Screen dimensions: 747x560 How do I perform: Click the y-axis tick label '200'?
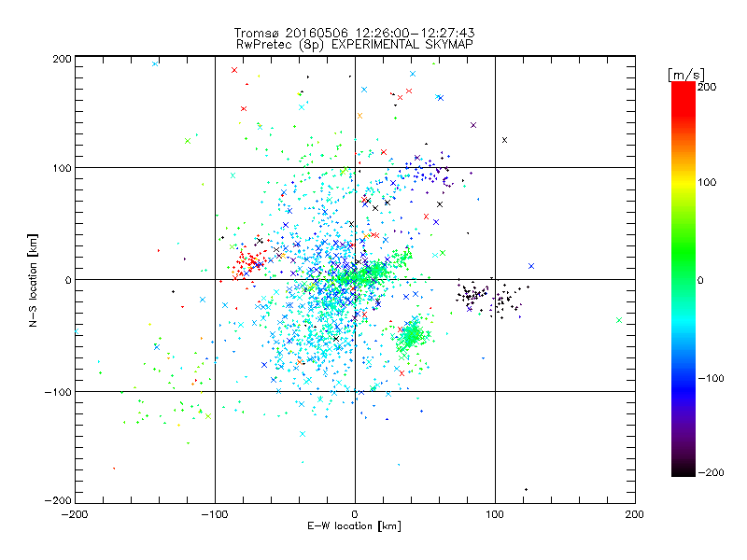point(62,59)
